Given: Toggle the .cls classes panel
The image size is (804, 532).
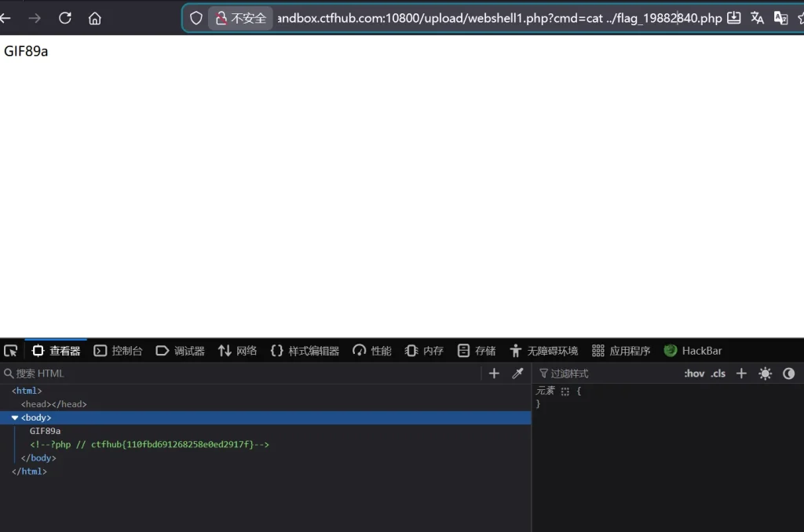Looking at the screenshot, I should tap(718, 373).
